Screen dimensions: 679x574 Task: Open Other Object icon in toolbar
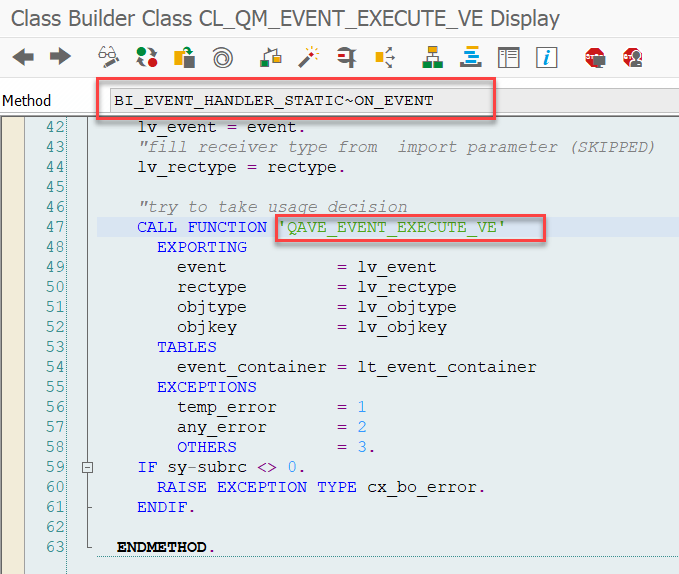(x=184, y=57)
